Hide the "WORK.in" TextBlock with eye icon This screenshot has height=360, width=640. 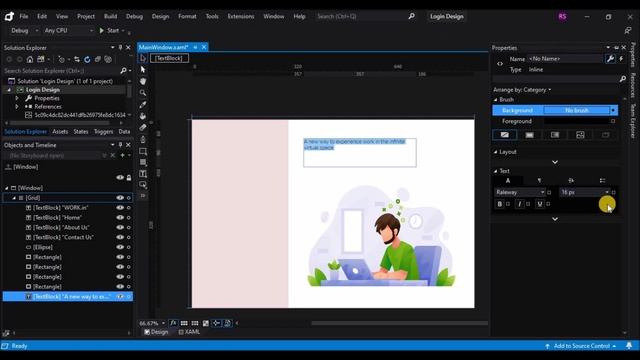120,207
